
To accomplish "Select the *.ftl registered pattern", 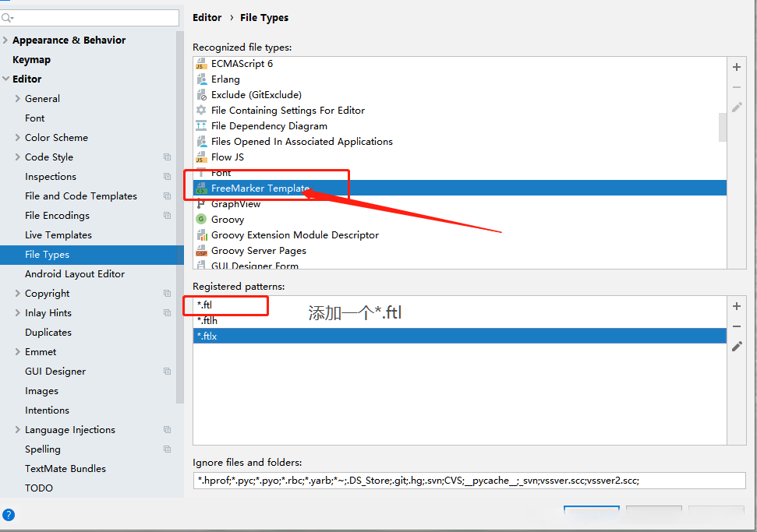I will [205, 305].
